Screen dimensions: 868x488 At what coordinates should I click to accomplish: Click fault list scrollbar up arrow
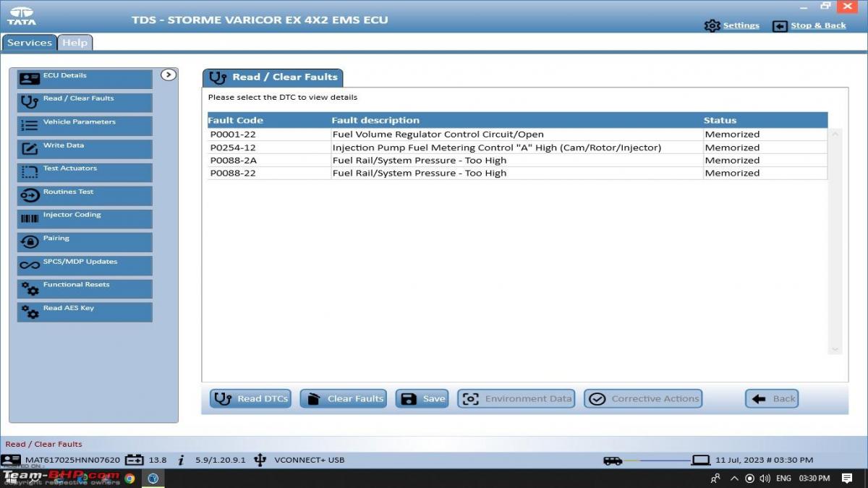pos(835,134)
